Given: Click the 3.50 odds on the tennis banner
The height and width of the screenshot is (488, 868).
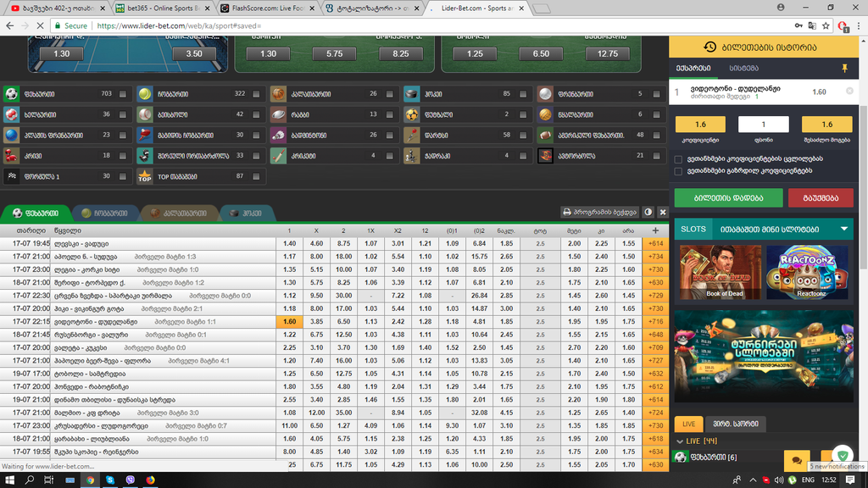Looking at the screenshot, I should coord(194,53).
